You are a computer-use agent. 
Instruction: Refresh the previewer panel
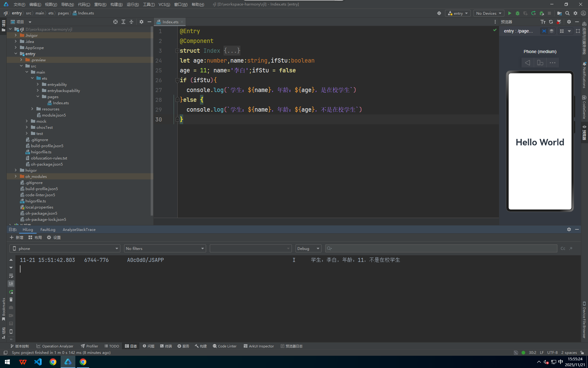[x=551, y=22]
